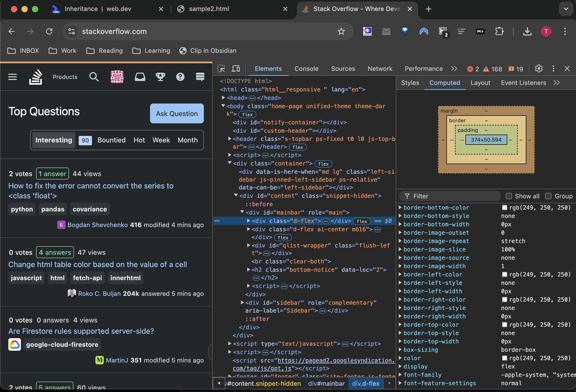Open tab search dropdown in Chrome
Screen dimensions: 576x392
566,9
